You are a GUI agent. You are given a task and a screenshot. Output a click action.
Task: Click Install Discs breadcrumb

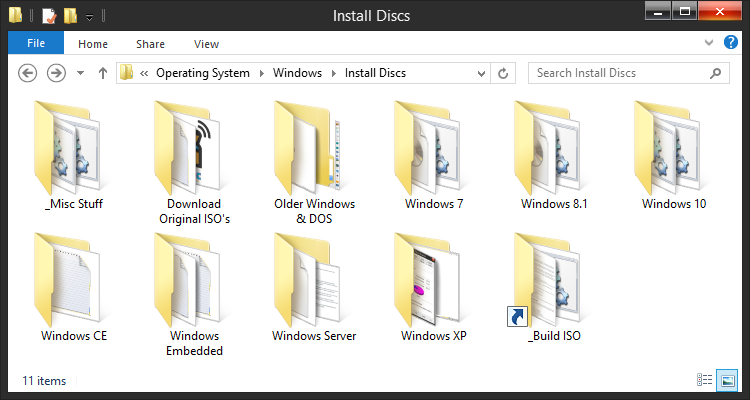(x=375, y=73)
